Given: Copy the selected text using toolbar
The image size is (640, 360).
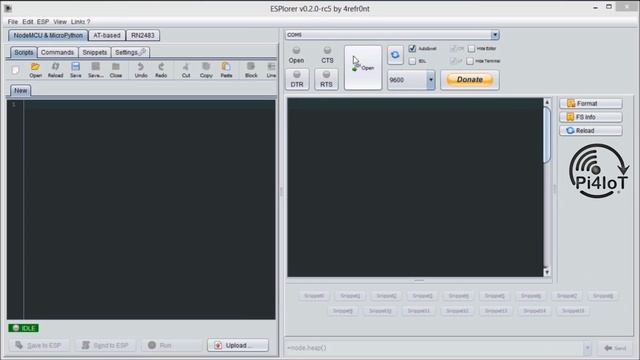Looking at the screenshot, I should coord(206,70).
